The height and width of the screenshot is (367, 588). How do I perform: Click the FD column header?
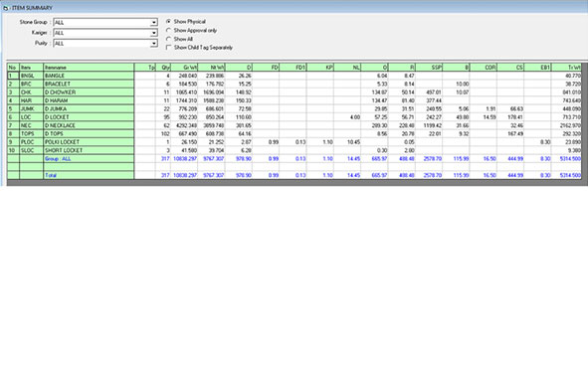(266, 68)
